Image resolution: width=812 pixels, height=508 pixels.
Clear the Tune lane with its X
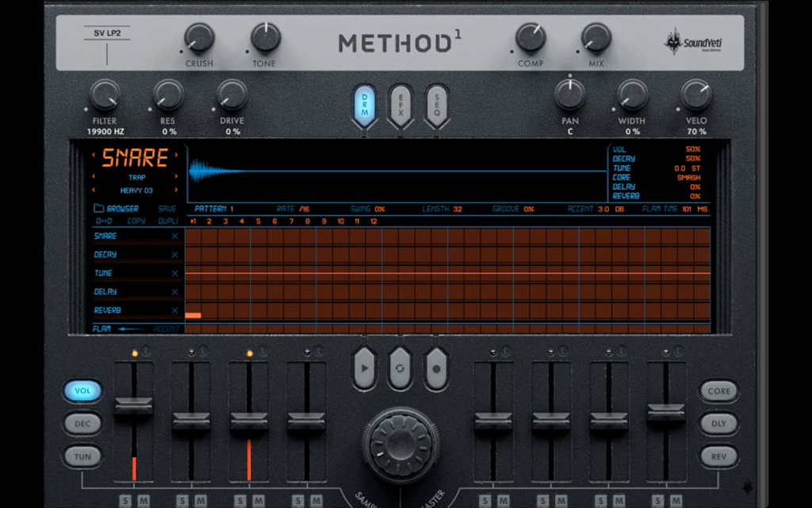click(175, 273)
